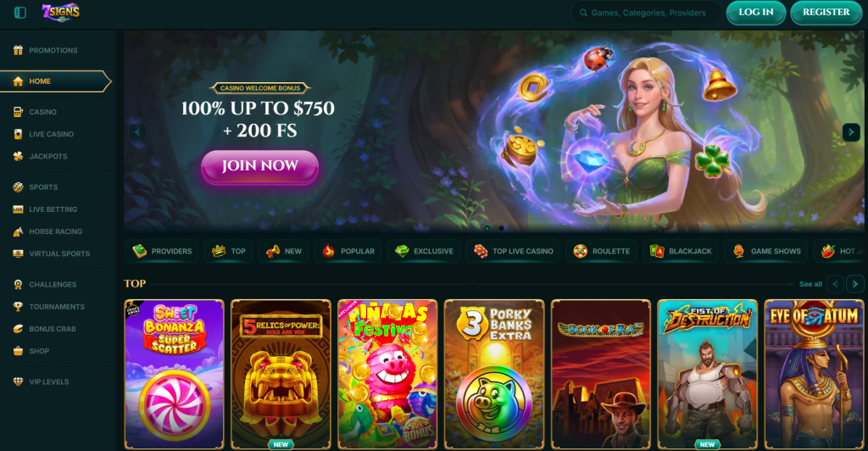Open Tournaments trophy in sidebar

[19, 307]
